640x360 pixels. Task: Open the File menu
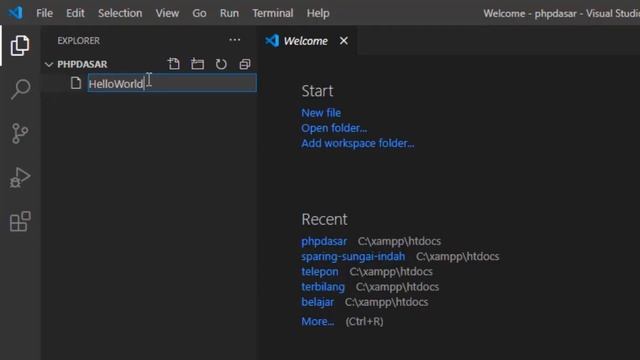click(x=44, y=13)
